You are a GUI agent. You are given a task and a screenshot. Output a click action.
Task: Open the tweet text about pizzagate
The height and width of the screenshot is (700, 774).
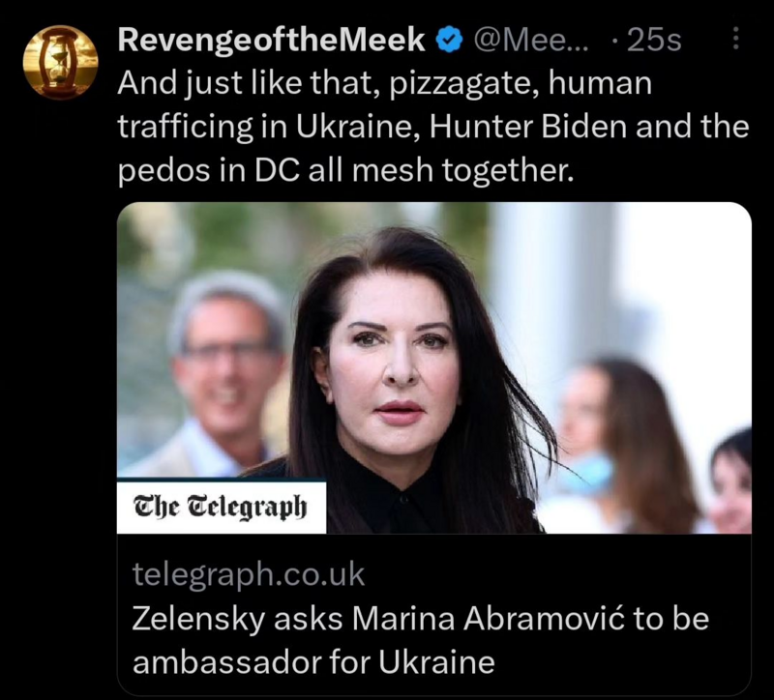click(426, 128)
